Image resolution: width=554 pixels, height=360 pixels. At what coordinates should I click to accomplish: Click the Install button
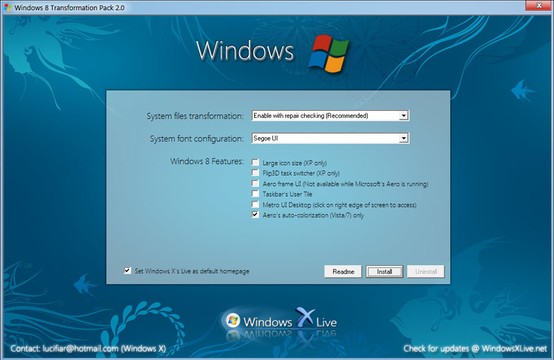pos(384,271)
